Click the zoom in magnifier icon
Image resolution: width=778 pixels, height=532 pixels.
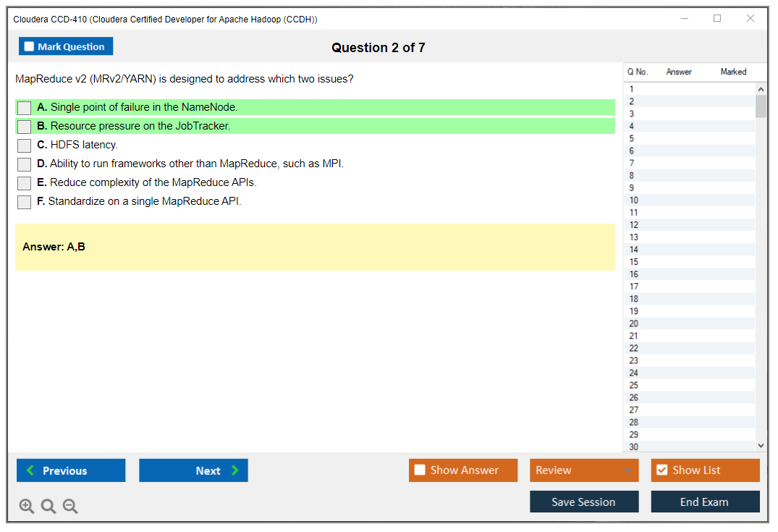[27, 507]
